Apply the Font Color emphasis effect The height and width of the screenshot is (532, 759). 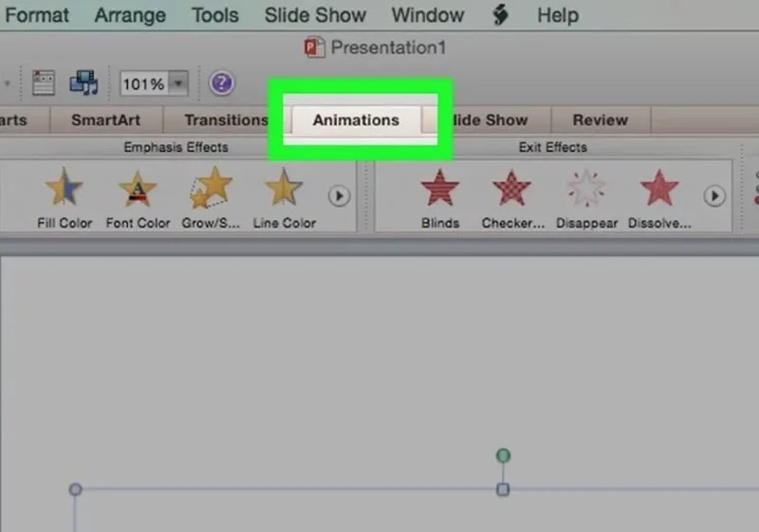click(138, 198)
